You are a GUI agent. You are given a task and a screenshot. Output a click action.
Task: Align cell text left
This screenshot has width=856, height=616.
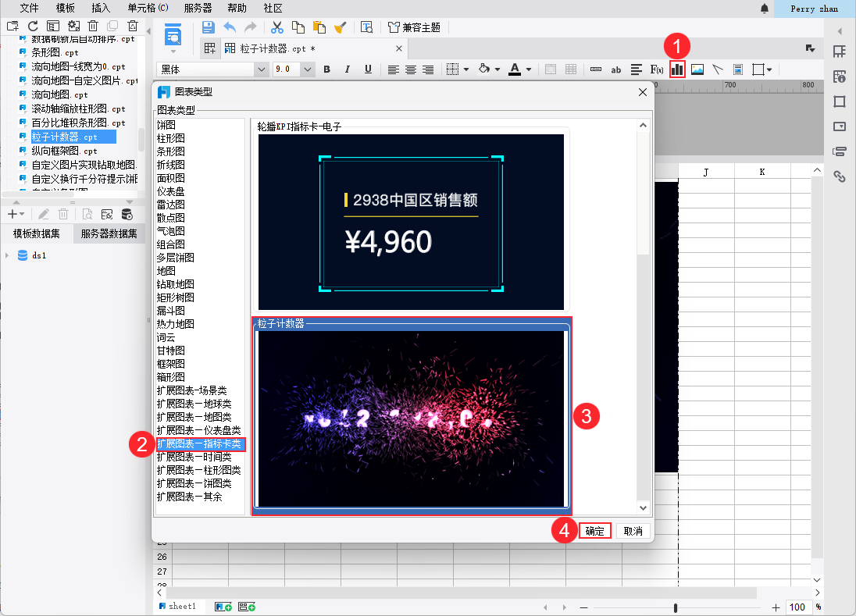click(x=393, y=69)
